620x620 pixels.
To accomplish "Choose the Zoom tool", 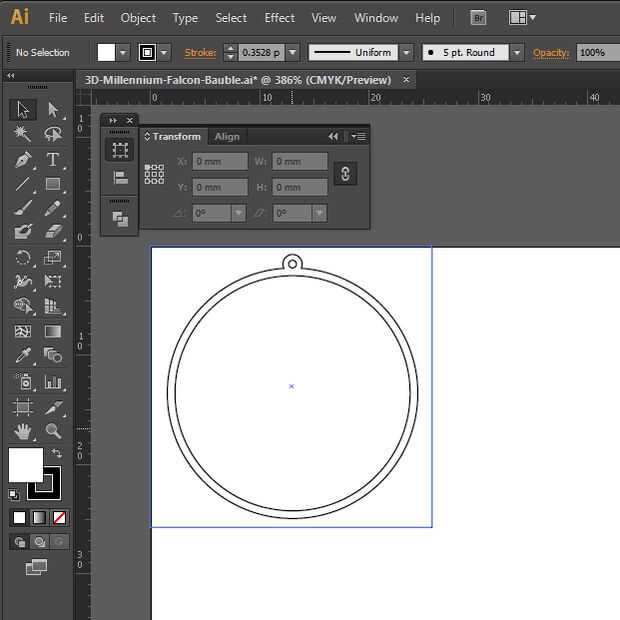I will click(53, 431).
